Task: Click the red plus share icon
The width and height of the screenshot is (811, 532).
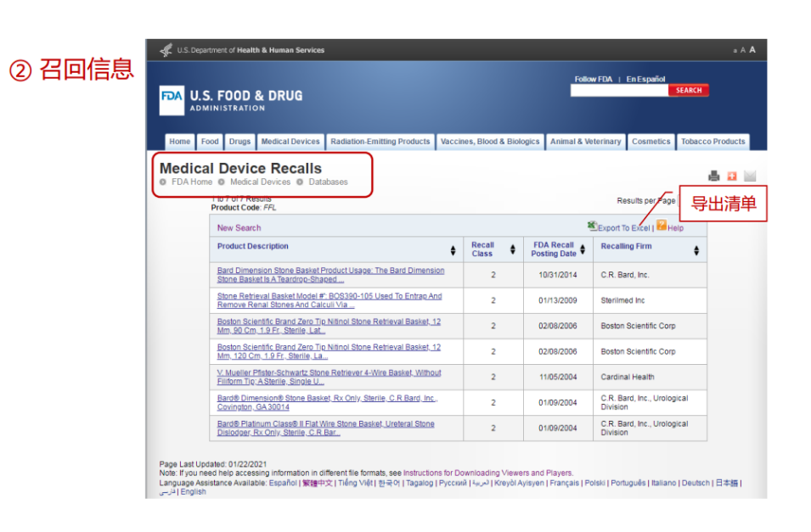Action: point(731,176)
